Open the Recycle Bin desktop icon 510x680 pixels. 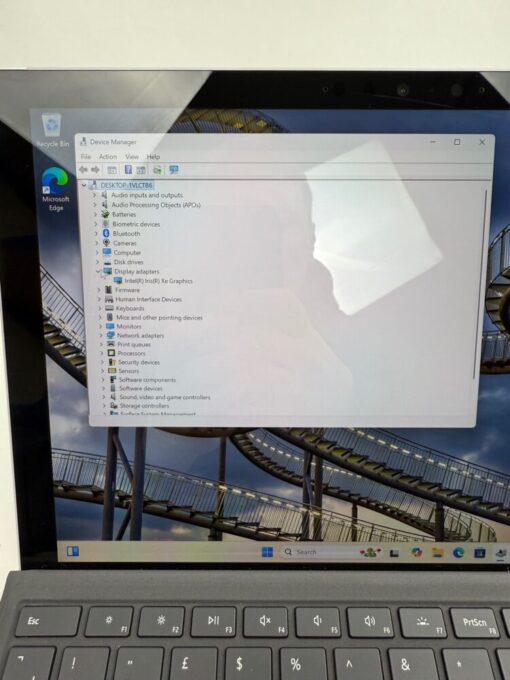tap(52, 131)
